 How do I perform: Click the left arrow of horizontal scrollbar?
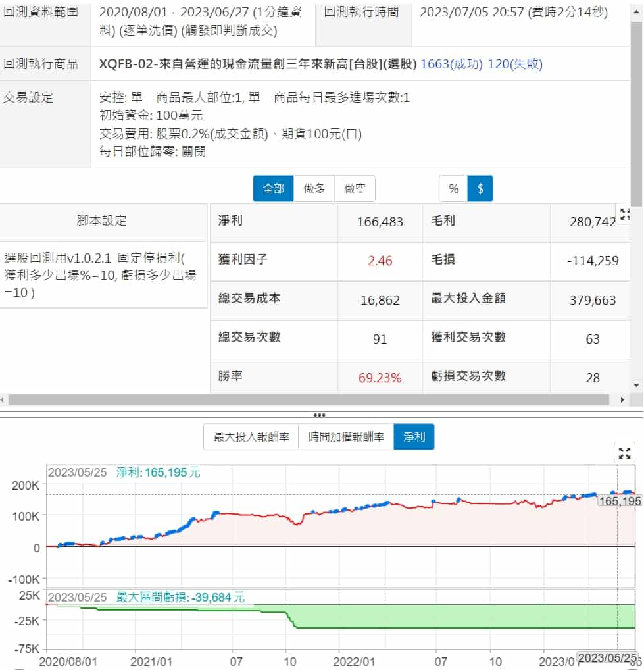(x=3, y=400)
